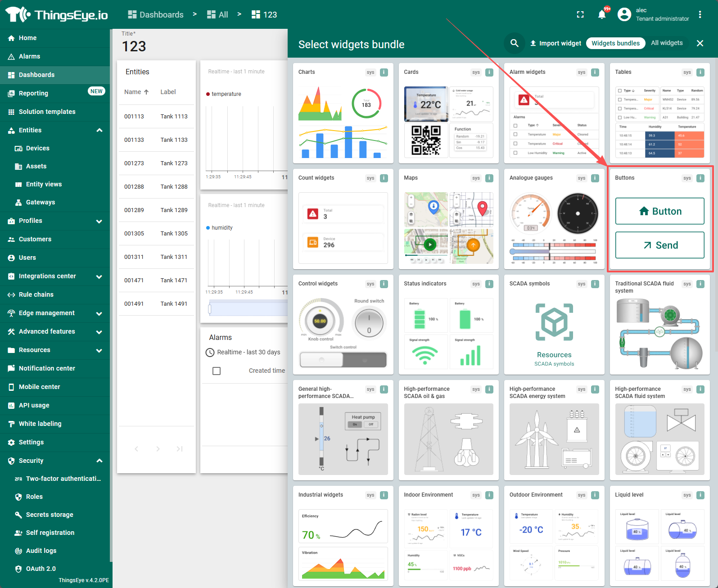This screenshot has height=588, width=718.
Task: Toggle fullscreen mode icon
Action: pyautogui.click(x=580, y=15)
